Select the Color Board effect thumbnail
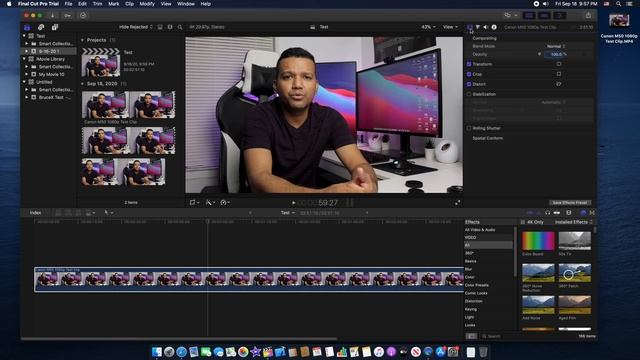The image size is (640, 360). [x=538, y=241]
